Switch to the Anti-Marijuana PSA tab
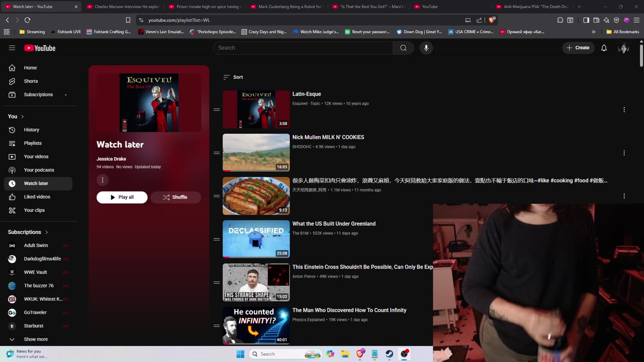Image resolution: width=644 pixels, height=362 pixels. coord(532,7)
